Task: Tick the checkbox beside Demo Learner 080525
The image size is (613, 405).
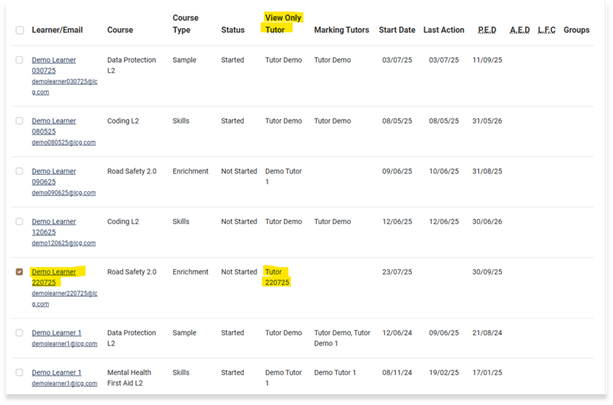Action: coord(20,121)
